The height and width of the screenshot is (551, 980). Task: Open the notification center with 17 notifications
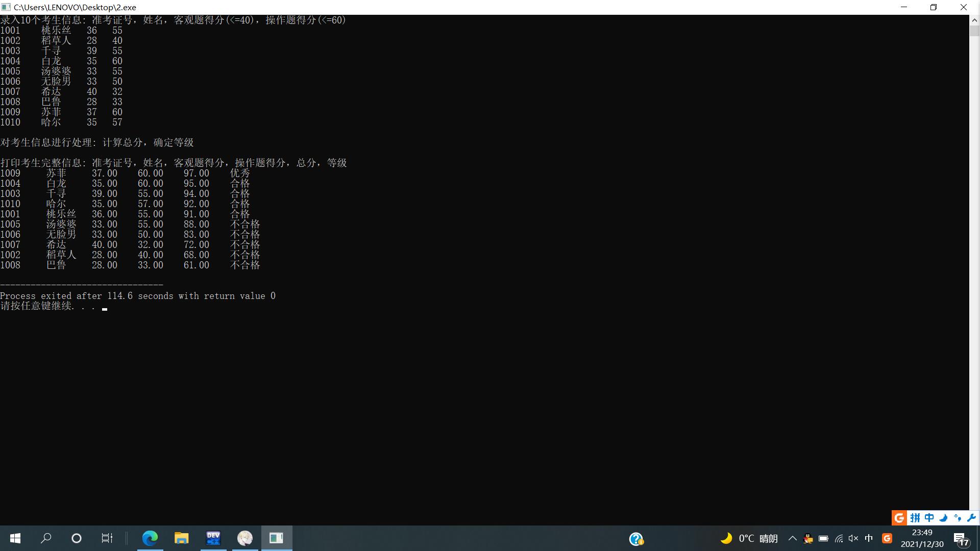(962, 539)
